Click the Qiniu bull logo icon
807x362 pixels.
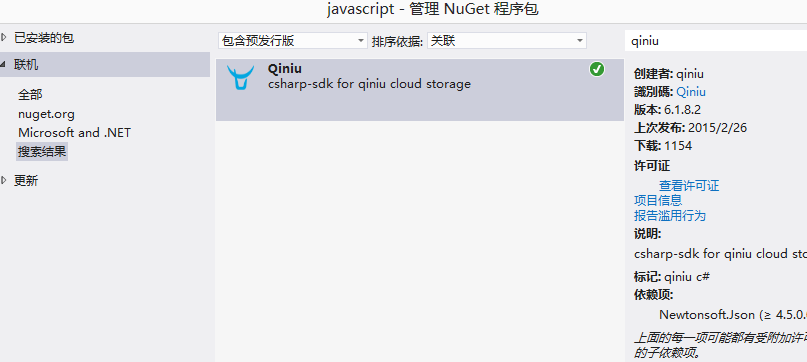pos(240,78)
